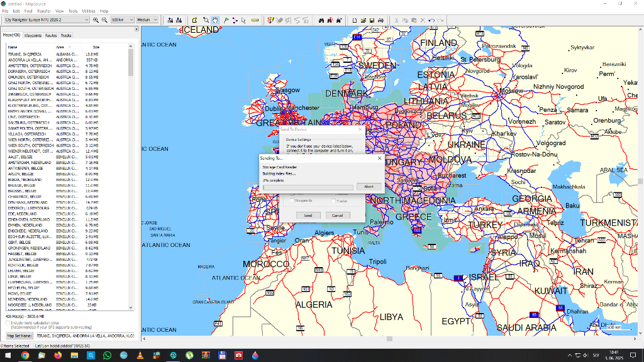
Task: Select the Distance/Bearing ruler tool
Action: click(x=255, y=20)
